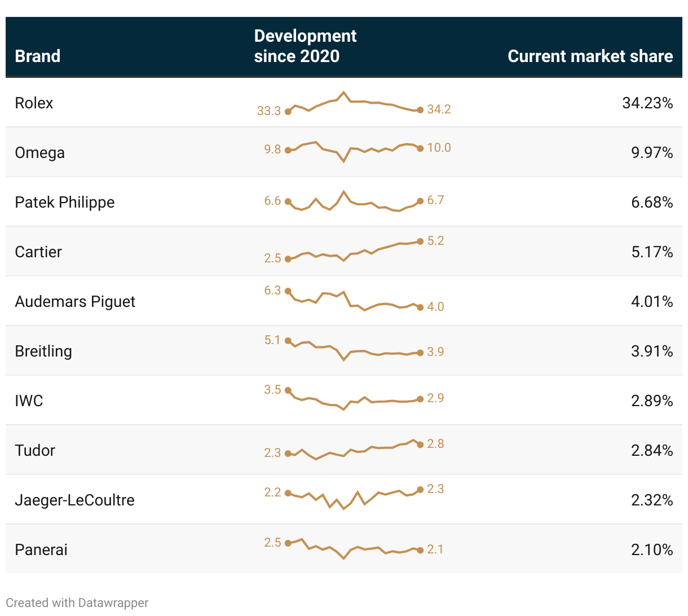Viewport: 688px width, 616px height.
Task: Click the Omega sparkline chart
Action: 354,150
